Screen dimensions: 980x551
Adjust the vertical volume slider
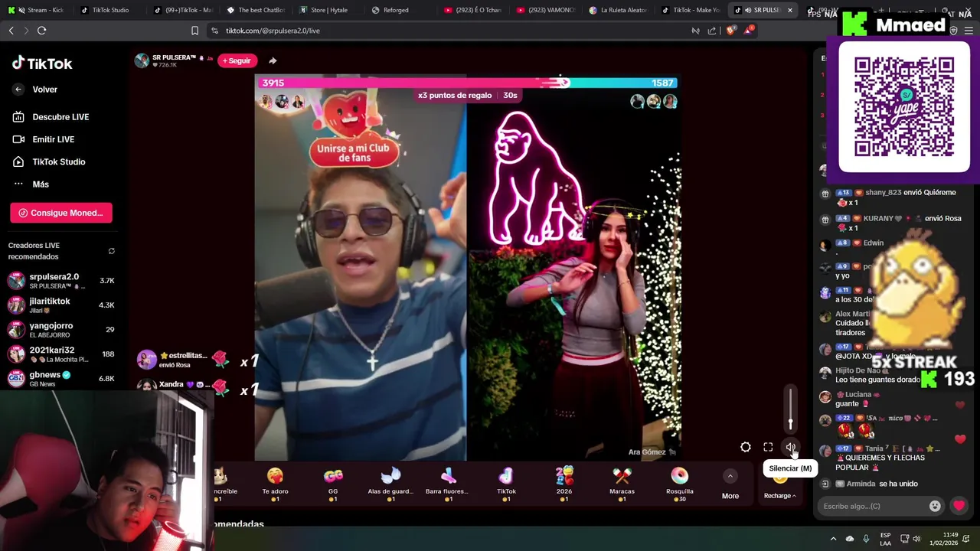[x=791, y=409]
